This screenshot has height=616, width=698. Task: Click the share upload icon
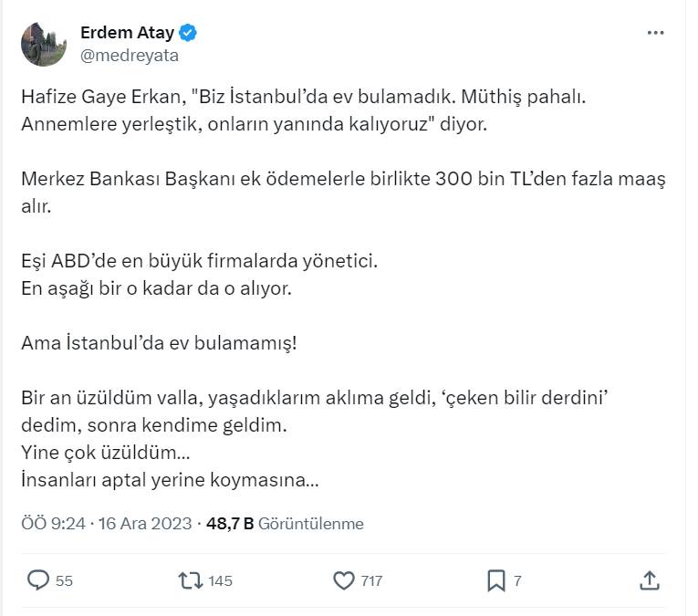649,579
